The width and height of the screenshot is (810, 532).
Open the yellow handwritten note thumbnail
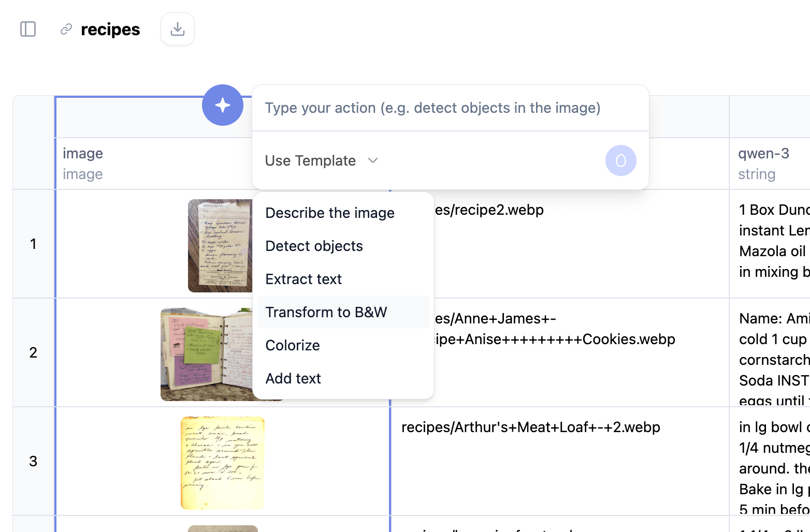click(223, 463)
